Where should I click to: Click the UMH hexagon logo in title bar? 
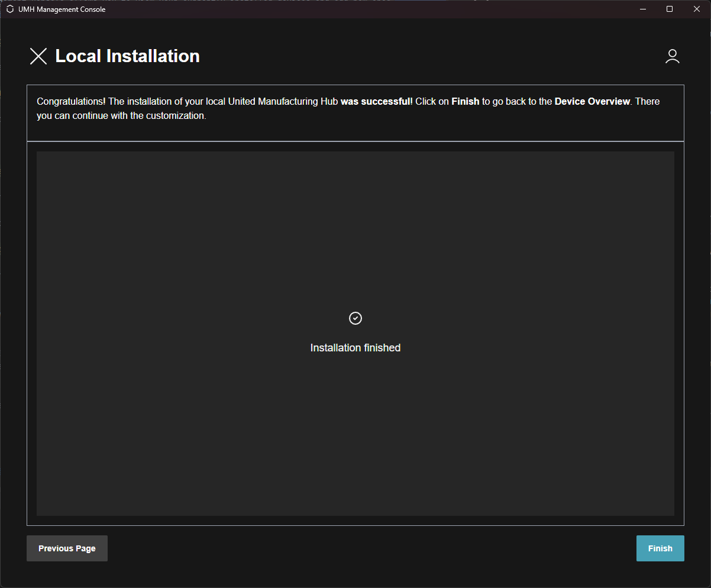(x=9, y=9)
